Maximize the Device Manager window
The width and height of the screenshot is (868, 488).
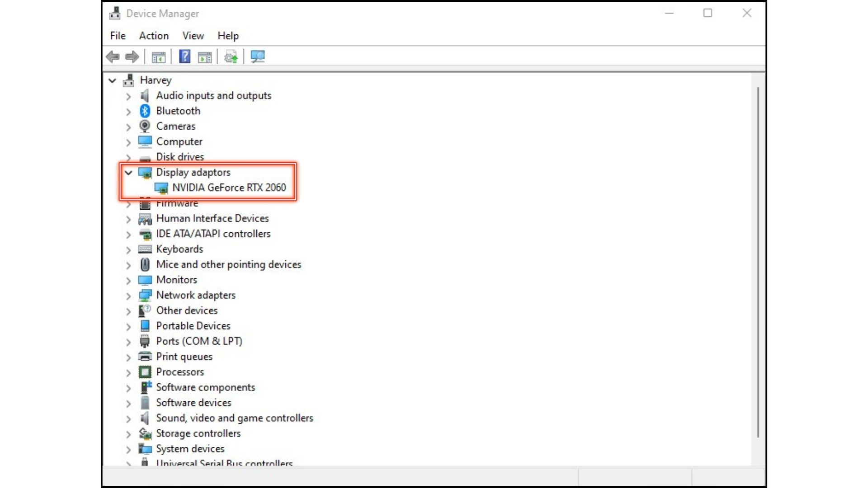pyautogui.click(x=708, y=13)
